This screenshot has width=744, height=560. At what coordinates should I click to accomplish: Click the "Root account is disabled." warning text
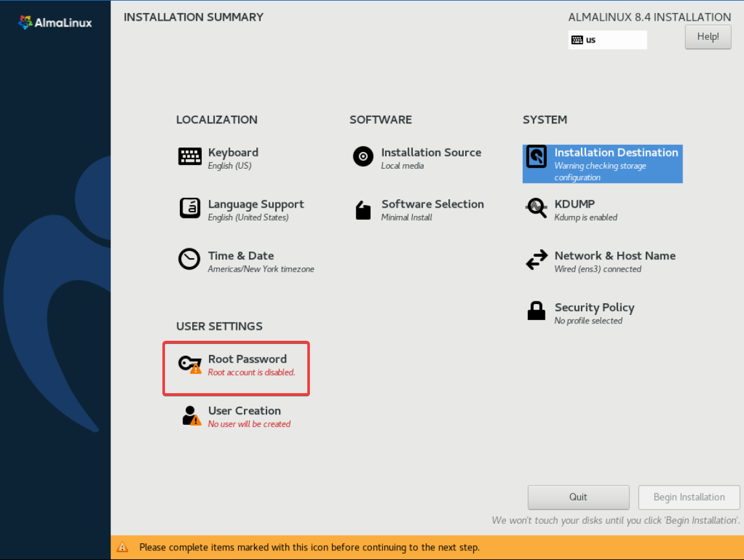tap(252, 372)
